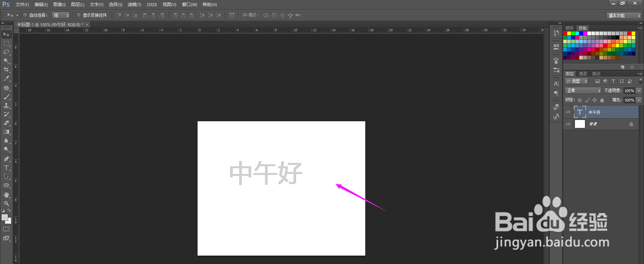
Task: Select the Spot Healing Brush tool
Action: (6, 88)
